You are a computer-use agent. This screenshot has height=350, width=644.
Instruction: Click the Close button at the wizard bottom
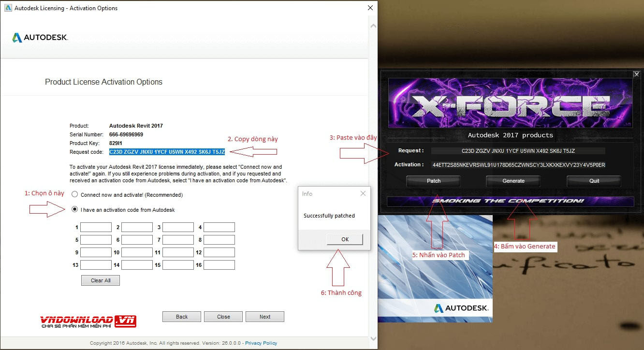(223, 317)
